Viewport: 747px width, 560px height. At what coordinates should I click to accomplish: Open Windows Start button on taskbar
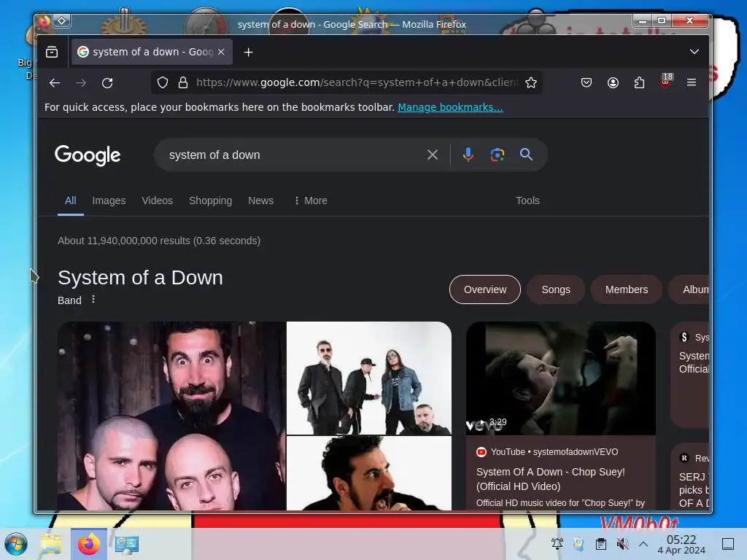pyautogui.click(x=16, y=544)
